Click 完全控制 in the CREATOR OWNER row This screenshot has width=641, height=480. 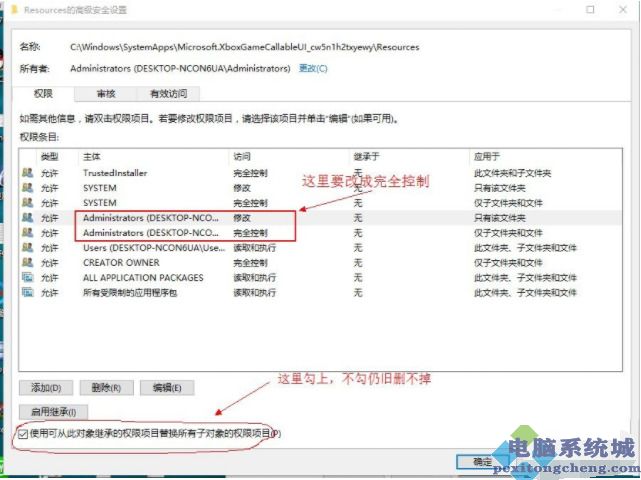tap(250, 262)
